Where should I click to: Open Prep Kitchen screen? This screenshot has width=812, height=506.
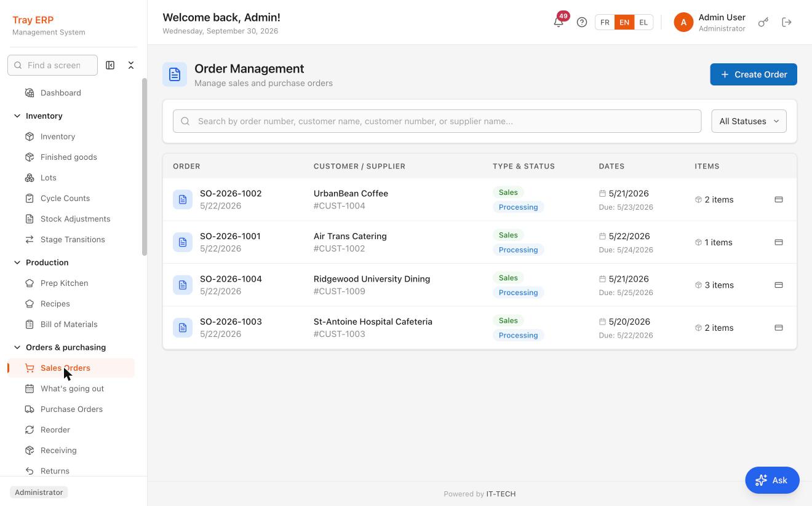64,283
